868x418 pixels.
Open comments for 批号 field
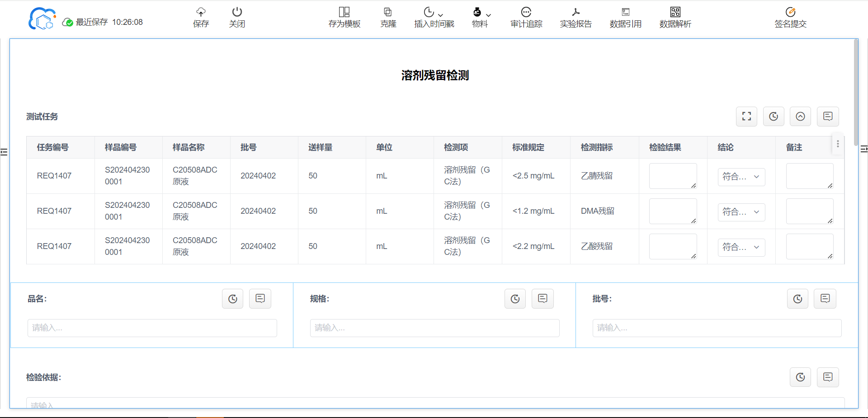click(x=825, y=299)
